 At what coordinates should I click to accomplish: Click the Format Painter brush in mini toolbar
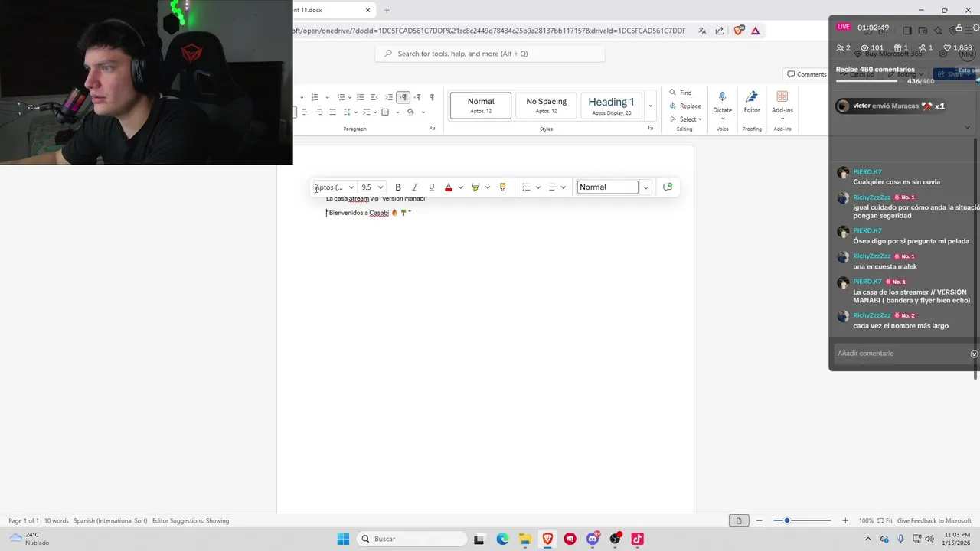point(502,187)
